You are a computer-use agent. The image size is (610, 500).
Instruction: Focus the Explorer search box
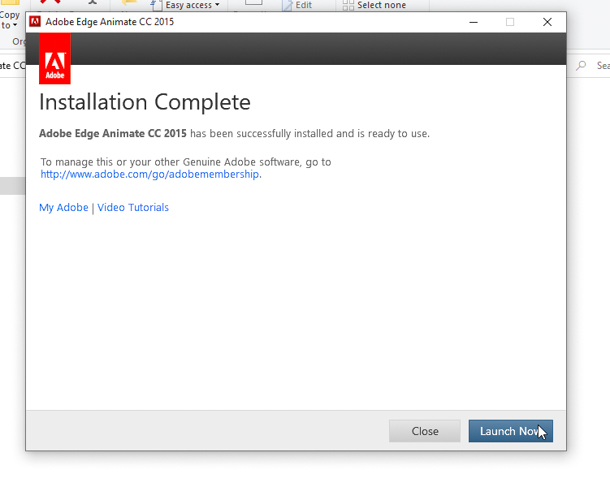[602, 66]
